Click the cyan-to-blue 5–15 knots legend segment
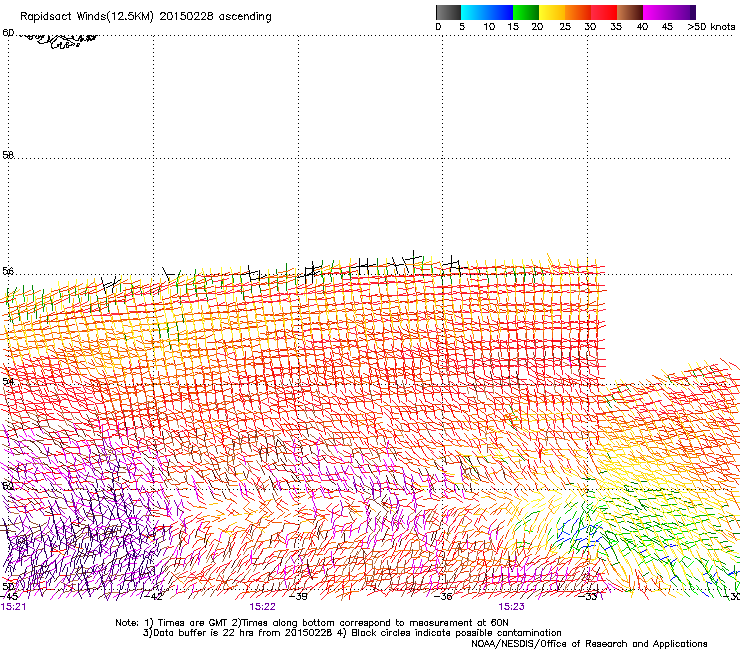 [x=487, y=12]
